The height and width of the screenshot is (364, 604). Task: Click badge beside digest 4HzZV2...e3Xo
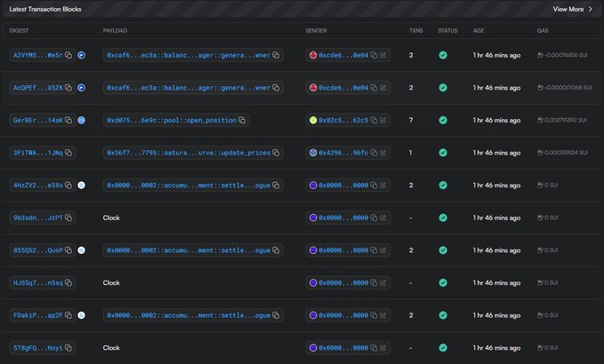tap(82, 186)
